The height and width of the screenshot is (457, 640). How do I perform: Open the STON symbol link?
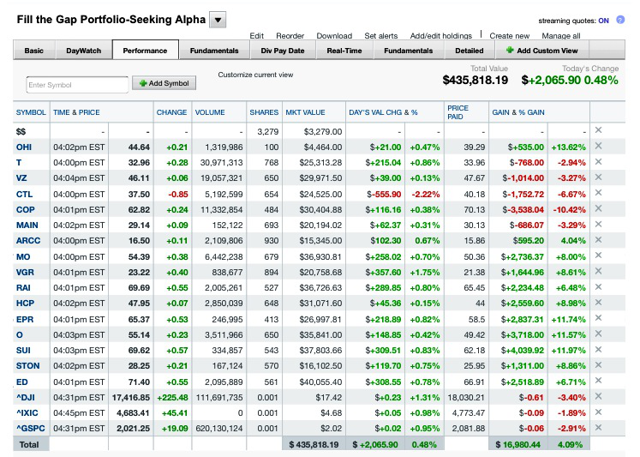pos(28,366)
